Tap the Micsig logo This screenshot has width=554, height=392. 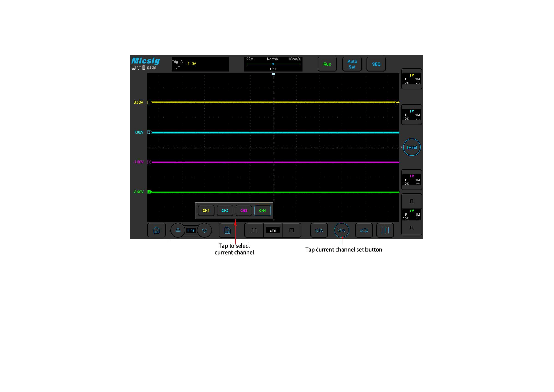pos(146,61)
